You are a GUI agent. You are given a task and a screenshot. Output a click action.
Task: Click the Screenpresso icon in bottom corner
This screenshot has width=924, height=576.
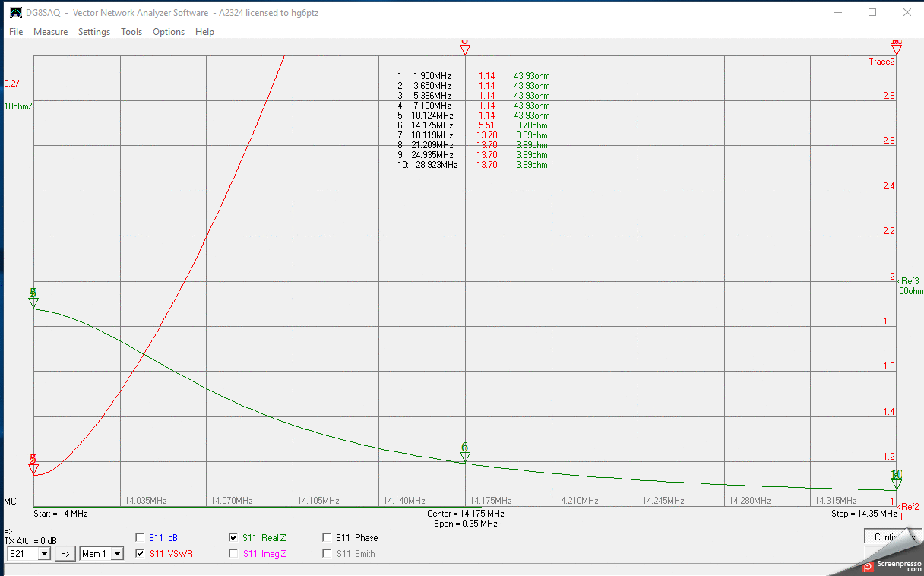(867, 566)
